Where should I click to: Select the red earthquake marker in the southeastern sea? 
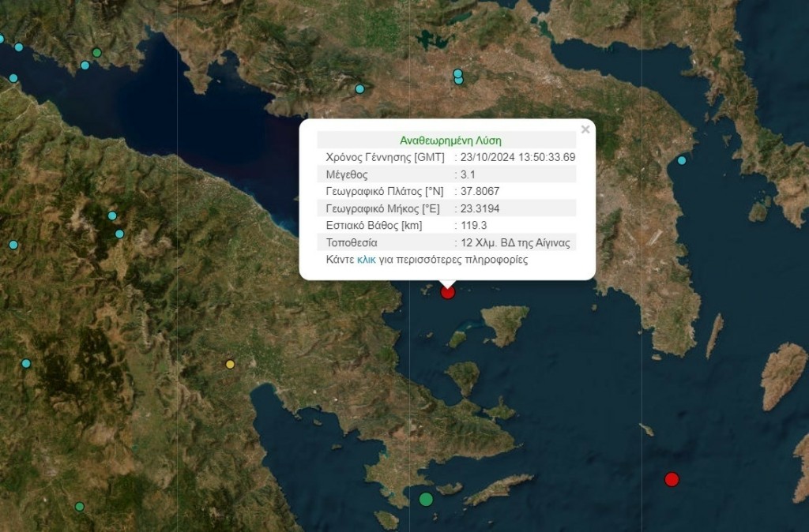[672, 479]
